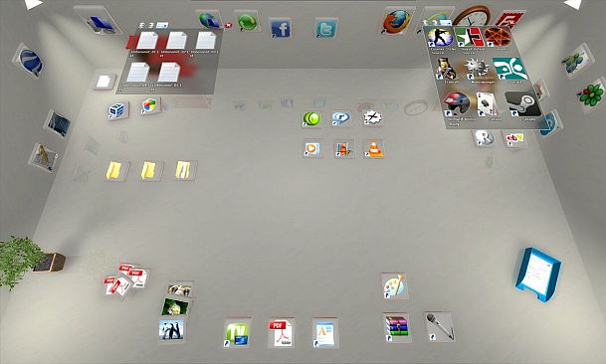The width and height of the screenshot is (606, 364).
Task: Open the white gear-shaped shortcut near RealPlayer
Action: [372, 118]
